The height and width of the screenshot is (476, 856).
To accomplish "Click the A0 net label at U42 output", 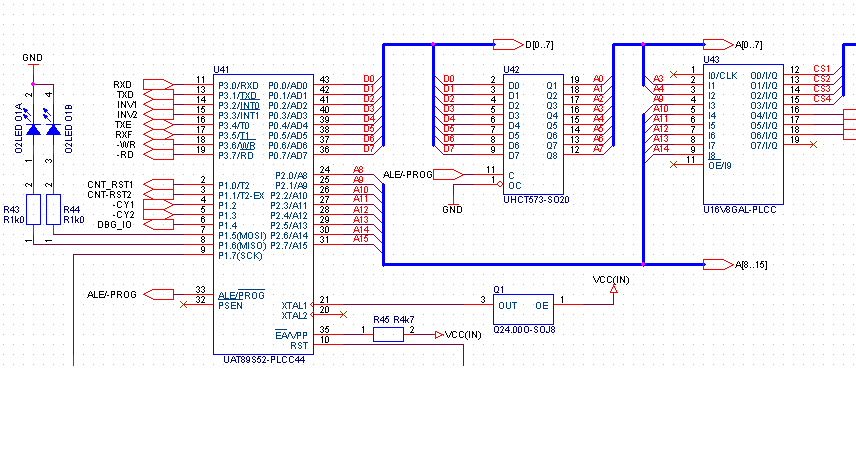I will [x=598, y=79].
